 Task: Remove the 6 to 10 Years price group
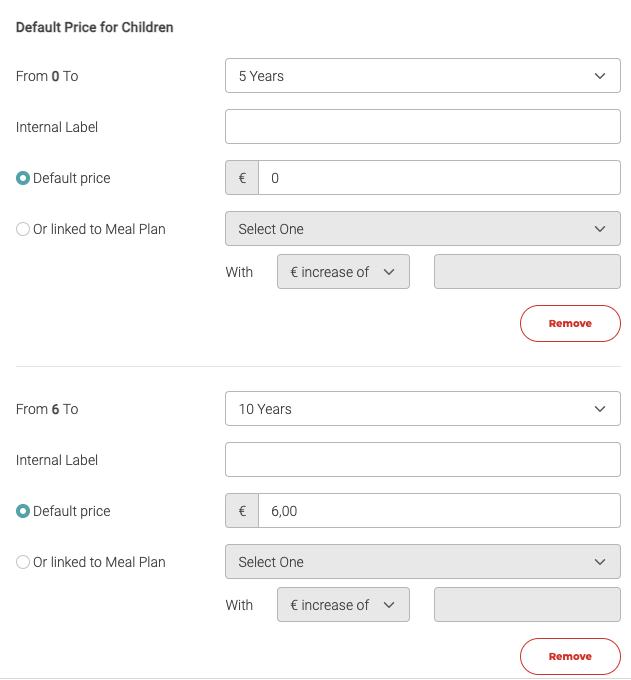[x=570, y=657]
